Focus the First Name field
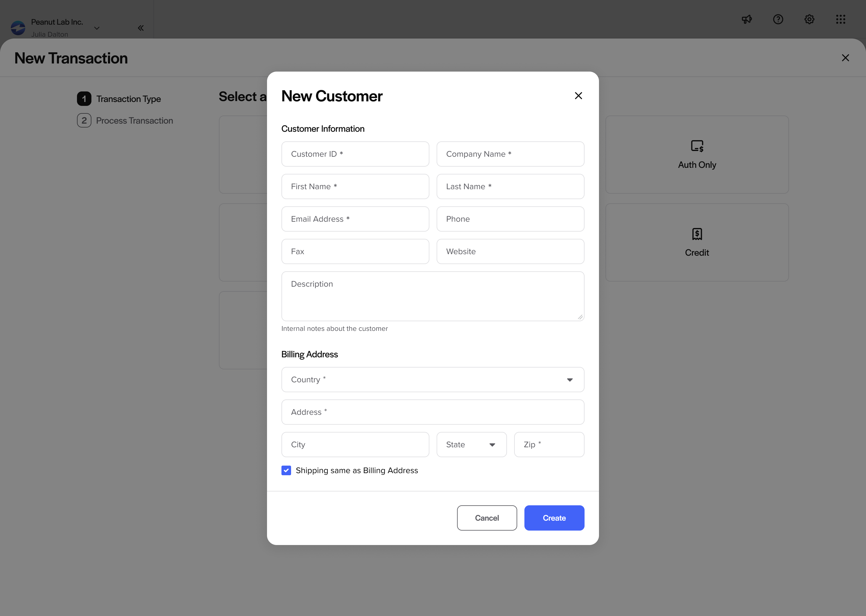The height and width of the screenshot is (616, 866). pos(355,186)
